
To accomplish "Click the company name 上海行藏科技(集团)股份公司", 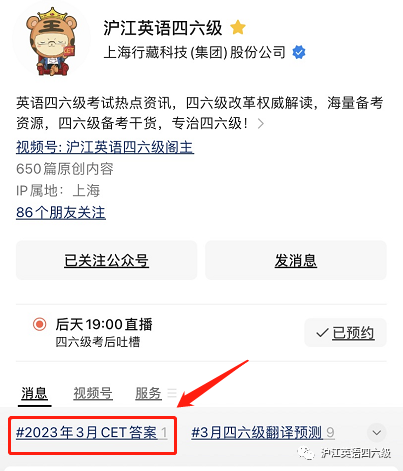I will coord(195,52).
